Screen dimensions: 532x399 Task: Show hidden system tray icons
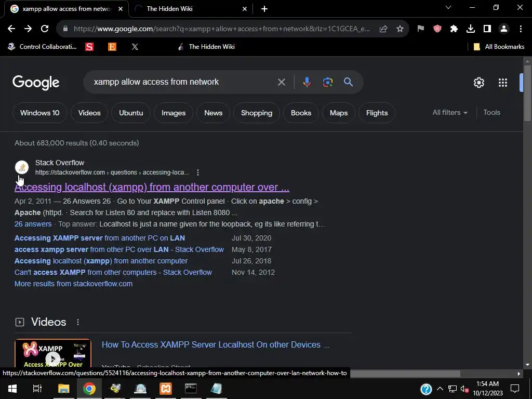440,389
